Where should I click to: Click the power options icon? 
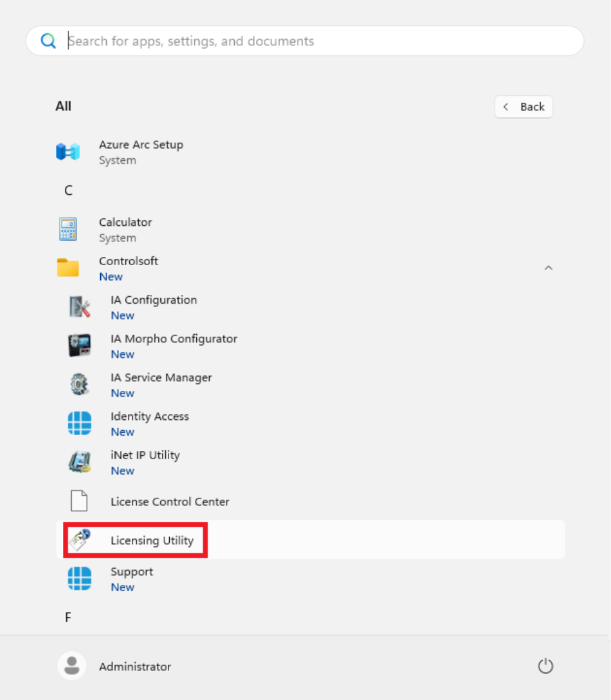[545, 666]
